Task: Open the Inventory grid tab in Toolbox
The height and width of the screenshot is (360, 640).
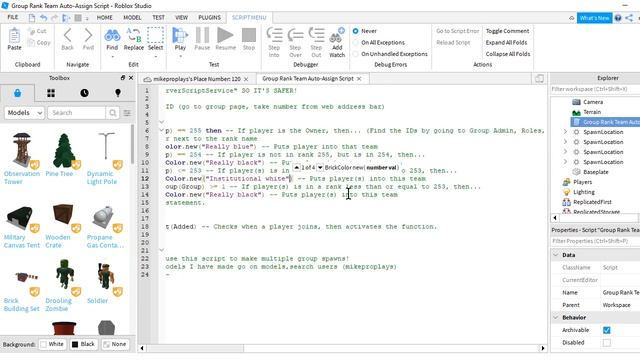Action: (x=51, y=93)
